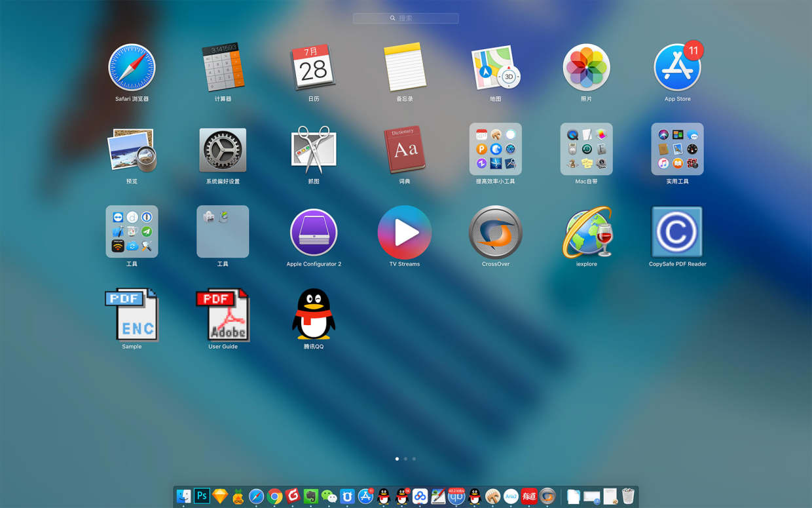Viewport: 812px width, 508px height.
Task: Launch Apple Configurator 2
Action: (314, 232)
